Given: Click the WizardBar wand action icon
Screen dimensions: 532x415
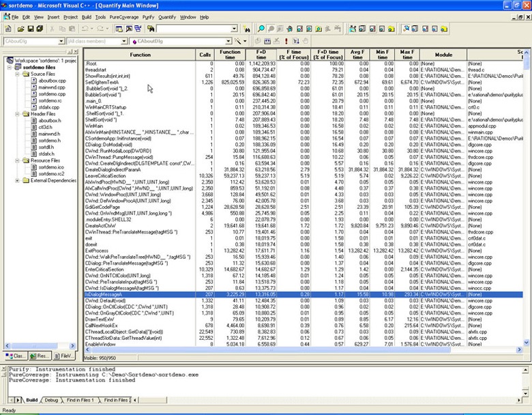Looking at the screenshot, I should (x=238, y=42).
